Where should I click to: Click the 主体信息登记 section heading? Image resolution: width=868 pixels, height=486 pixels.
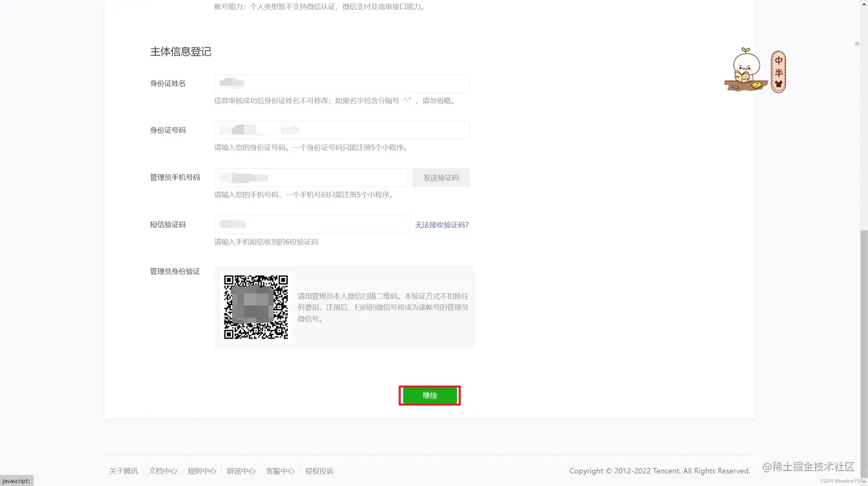[180, 52]
